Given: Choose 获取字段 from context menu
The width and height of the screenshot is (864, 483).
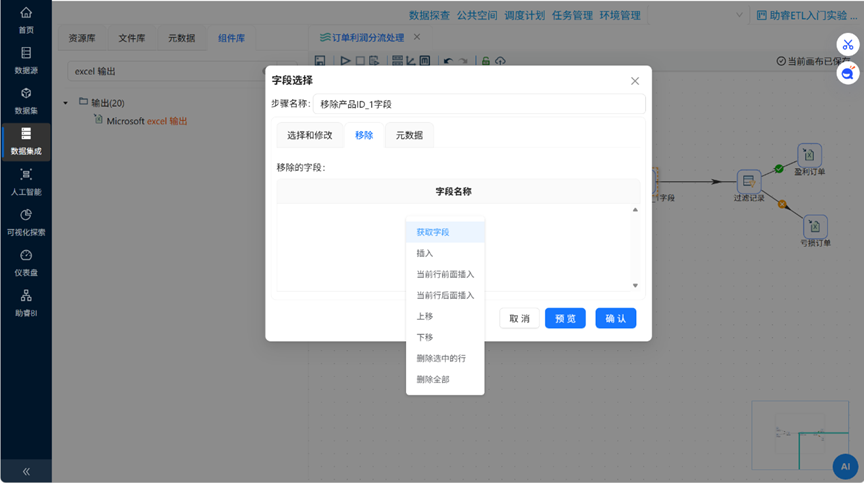Looking at the screenshot, I should pyautogui.click(x=445, y=232).
